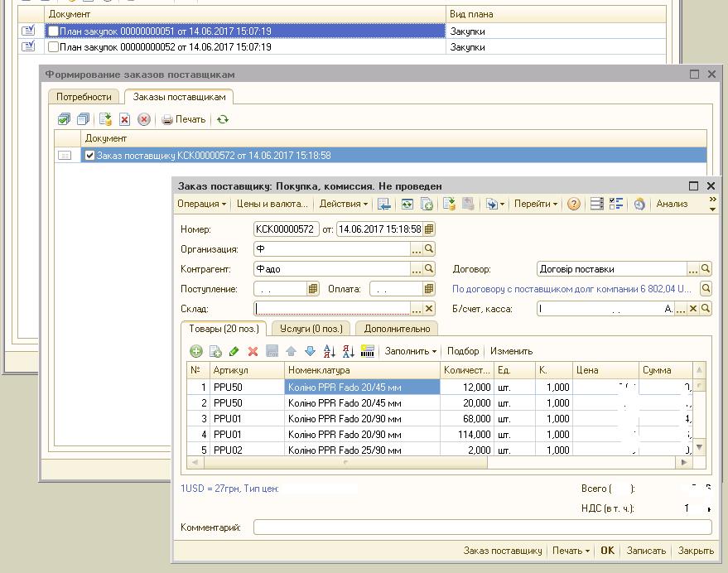Click the document-with-red-X icon in Формирование заказов toolbar
The width and height of the screenshot is (728, 573).
(124, 119)
